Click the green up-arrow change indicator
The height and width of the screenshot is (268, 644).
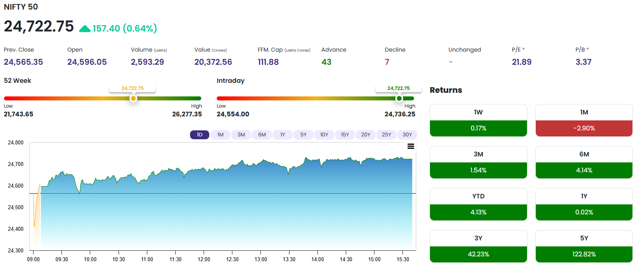pyautogui.click(x=85, y=28)
